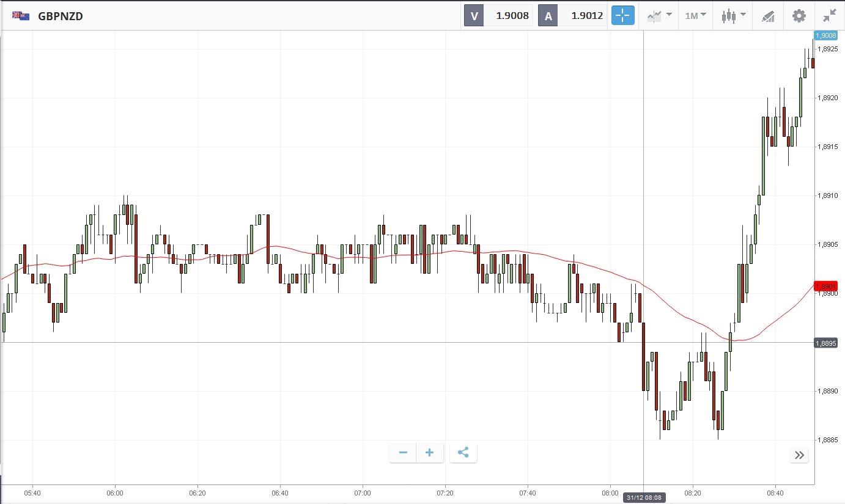Toggle the crosshair cursor tool
845x504 pixels.
pyautogui.click(x=623, y=16)
